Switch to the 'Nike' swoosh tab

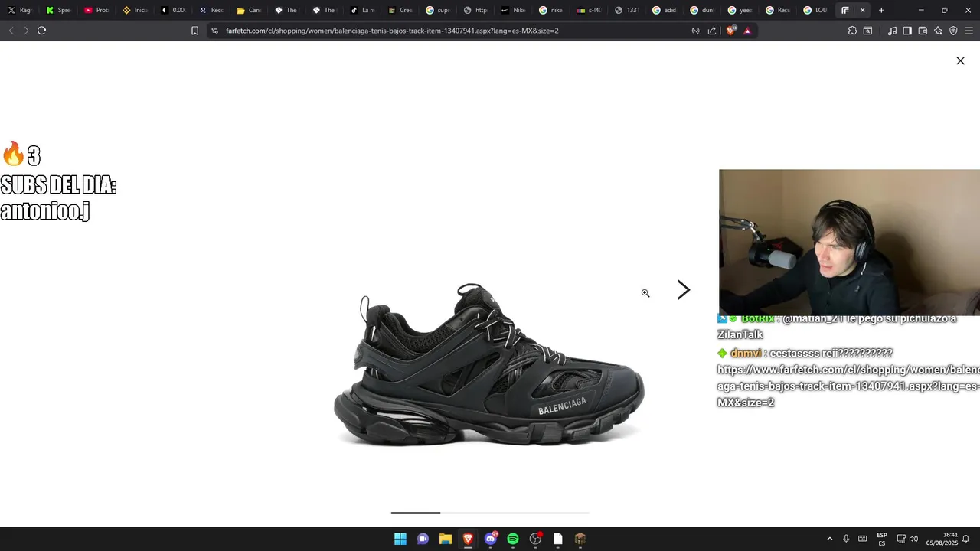513,10
